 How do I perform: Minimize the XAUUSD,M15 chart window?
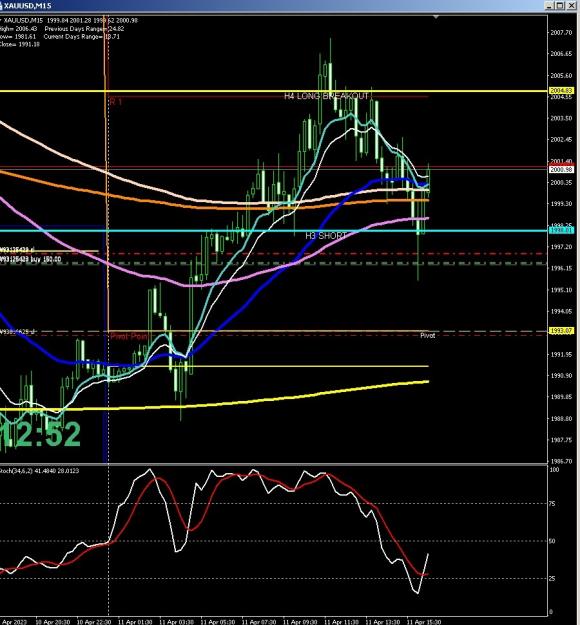(x=550, y=6)
